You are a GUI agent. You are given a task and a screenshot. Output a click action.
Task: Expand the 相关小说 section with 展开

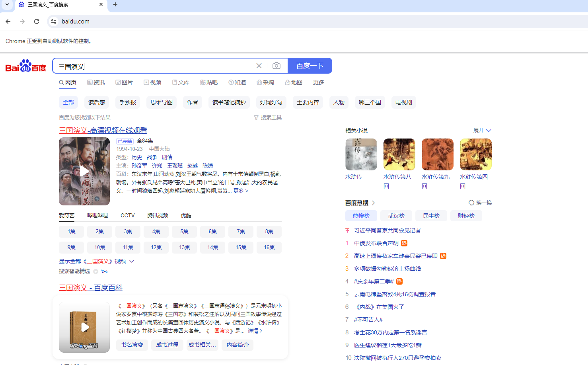[482, 131]
